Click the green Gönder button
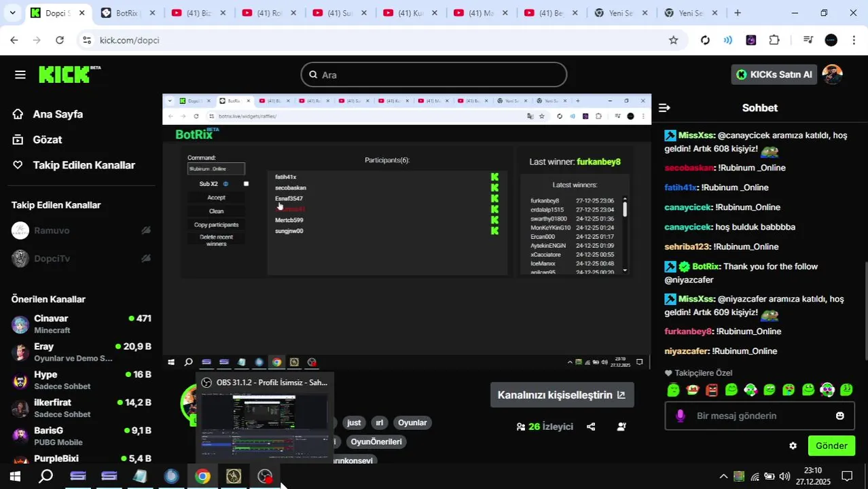 point(831,446)
